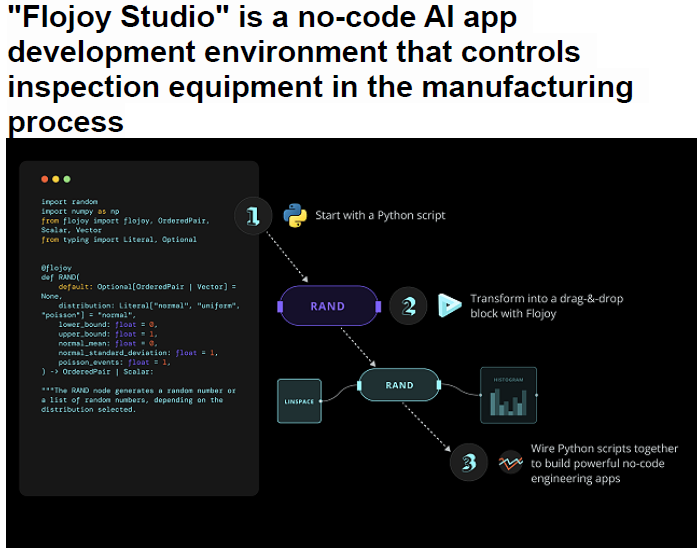The width and height of the screenshot is (700, 550).
Task: Click the right connector of purple RAND block
Action: (x=378, y=306)
